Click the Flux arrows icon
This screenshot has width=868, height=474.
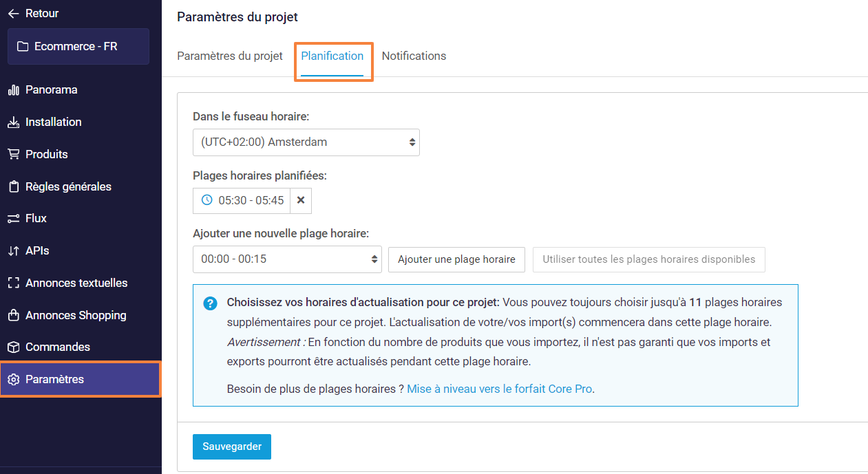[x=13, y=219]
